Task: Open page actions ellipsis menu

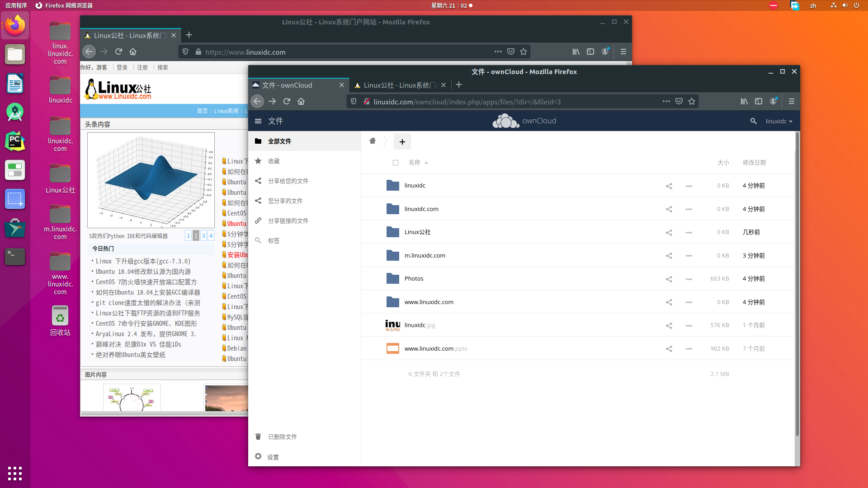Action: [x=666, y=101]
